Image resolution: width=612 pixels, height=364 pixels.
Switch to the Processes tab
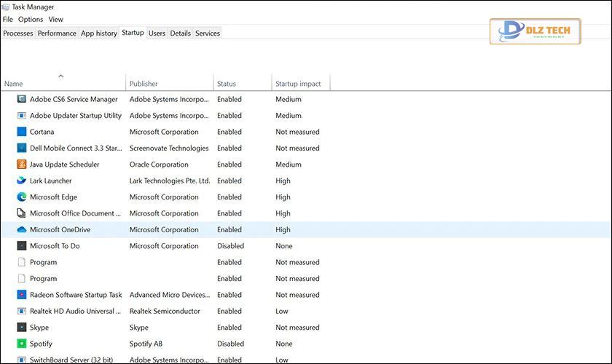coord(18,33)
